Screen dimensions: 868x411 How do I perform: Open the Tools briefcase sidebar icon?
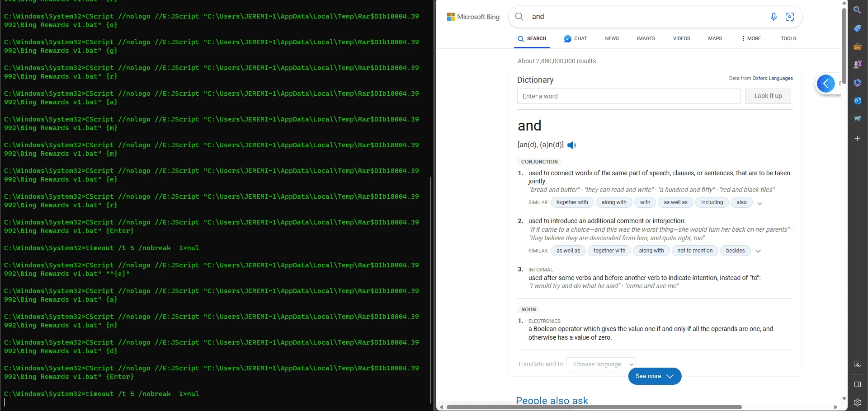coord(857,47)
